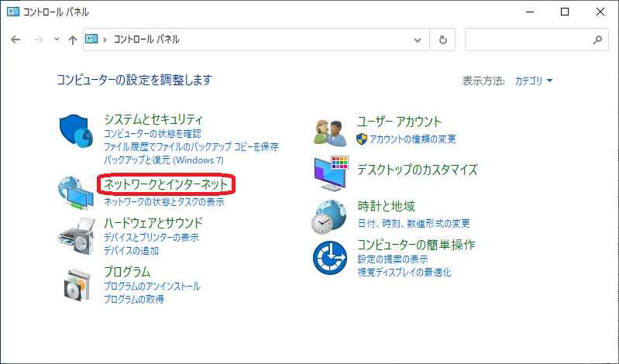Click the User Accounts people icon
This screenshot has height=364, width=619.
pos(331,132)
